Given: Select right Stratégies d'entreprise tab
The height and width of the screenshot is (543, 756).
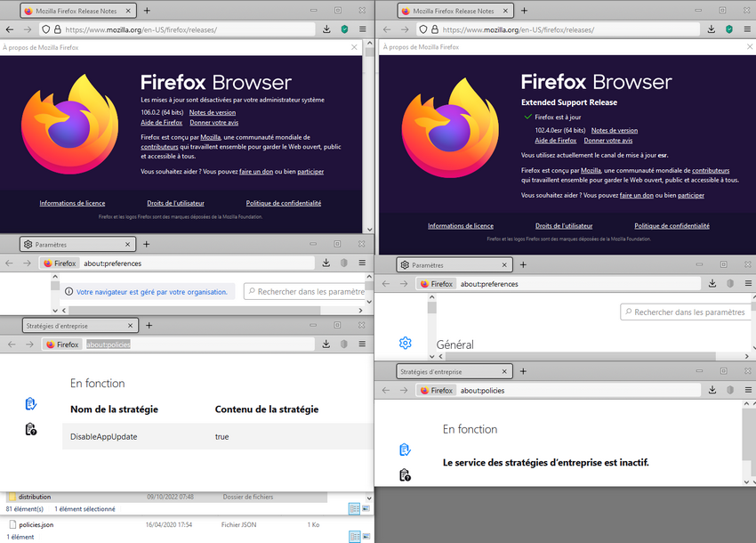Looking at the screenshot, I should point(454,372).
